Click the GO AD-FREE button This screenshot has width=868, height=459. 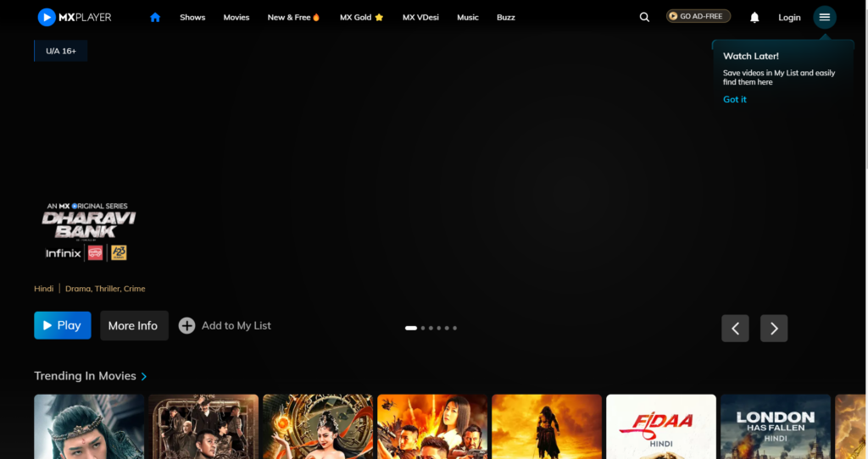pos(698,17)
